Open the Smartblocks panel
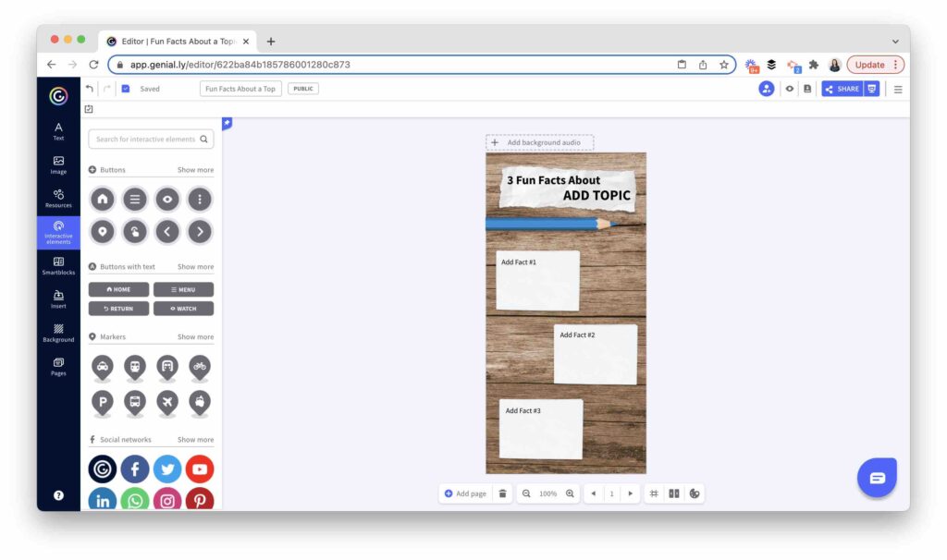The width and height of the screenshot is (947, 560). tap(57, 265)
